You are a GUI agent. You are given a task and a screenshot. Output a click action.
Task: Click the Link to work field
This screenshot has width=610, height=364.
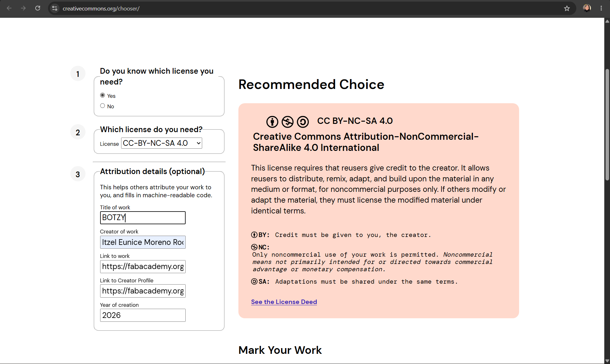(x=143, y=266)
